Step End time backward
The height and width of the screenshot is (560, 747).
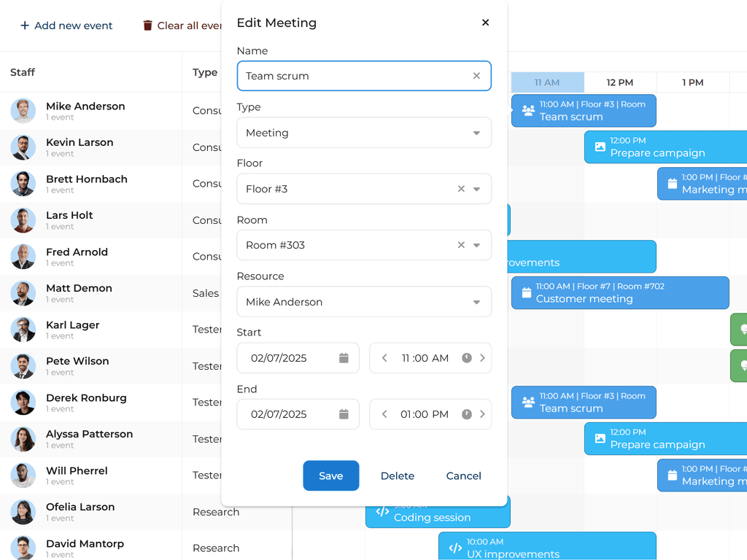tap(384, 414)
